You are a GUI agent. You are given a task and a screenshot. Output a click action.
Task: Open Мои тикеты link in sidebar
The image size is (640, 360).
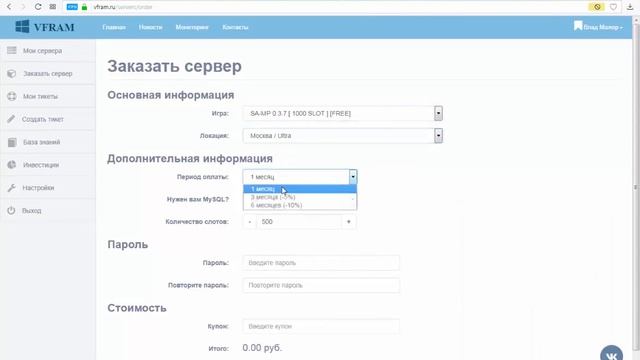pos(40,97)
